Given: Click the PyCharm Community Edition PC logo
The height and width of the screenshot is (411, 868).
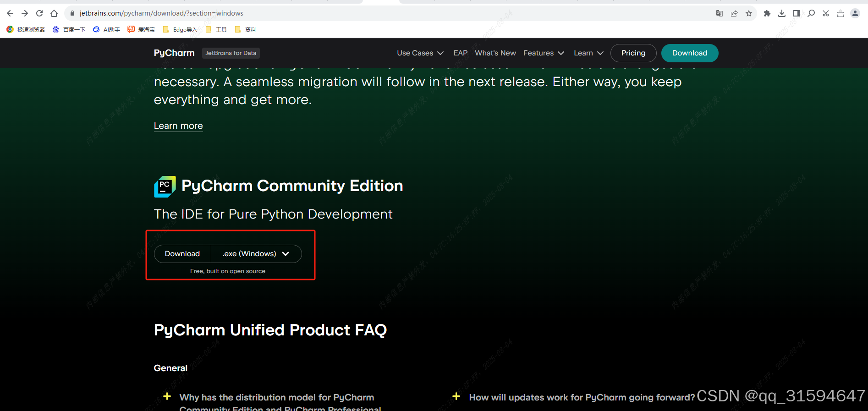Looking at the screenshot, I should coord(165,186).
